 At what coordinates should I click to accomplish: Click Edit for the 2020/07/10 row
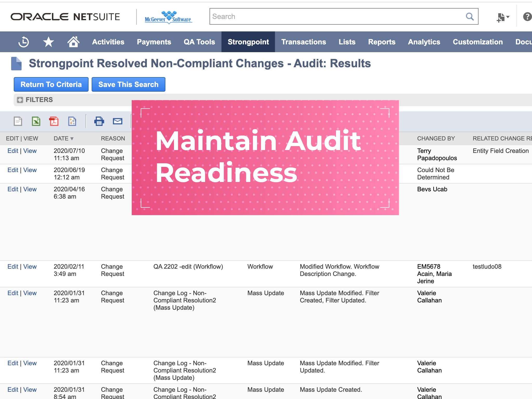click(x=13, y=151)
